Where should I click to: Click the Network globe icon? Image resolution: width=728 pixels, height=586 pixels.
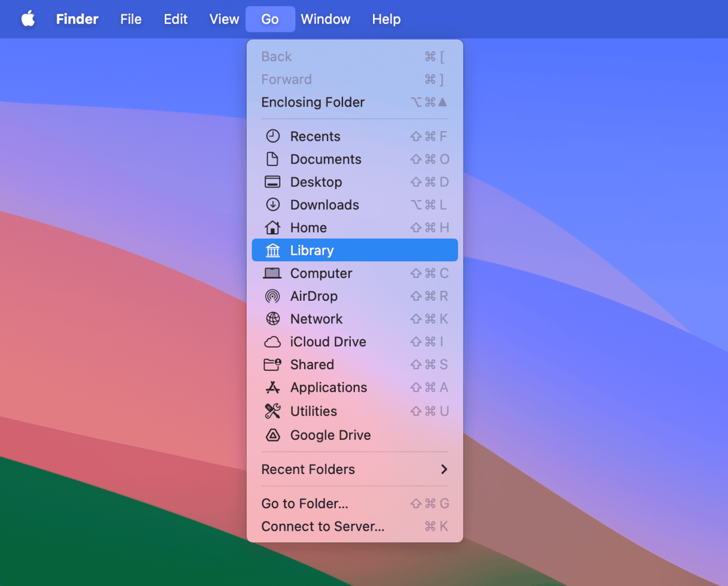coord(273,319)
